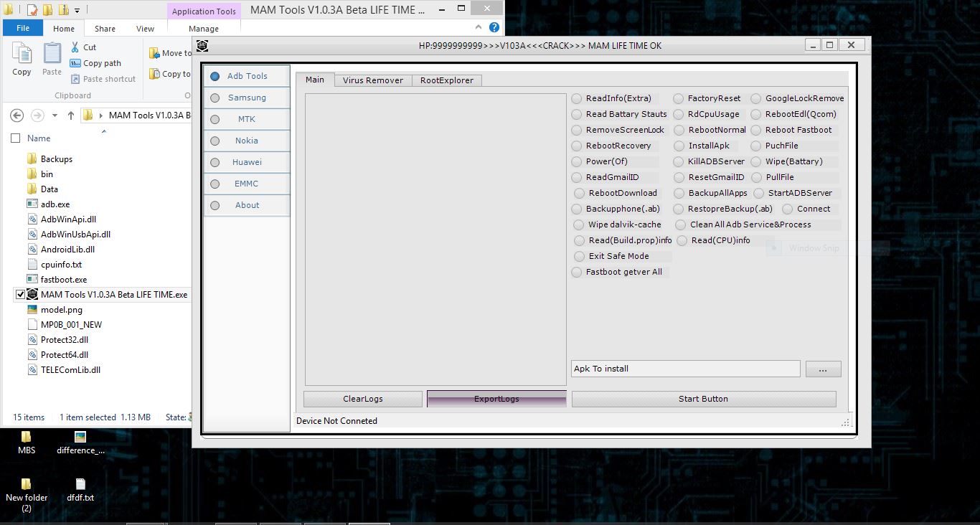Image resolution: width=980 pixels, height=525 pixels.
Task: Choose the Connect radio option
Action: 788,209
